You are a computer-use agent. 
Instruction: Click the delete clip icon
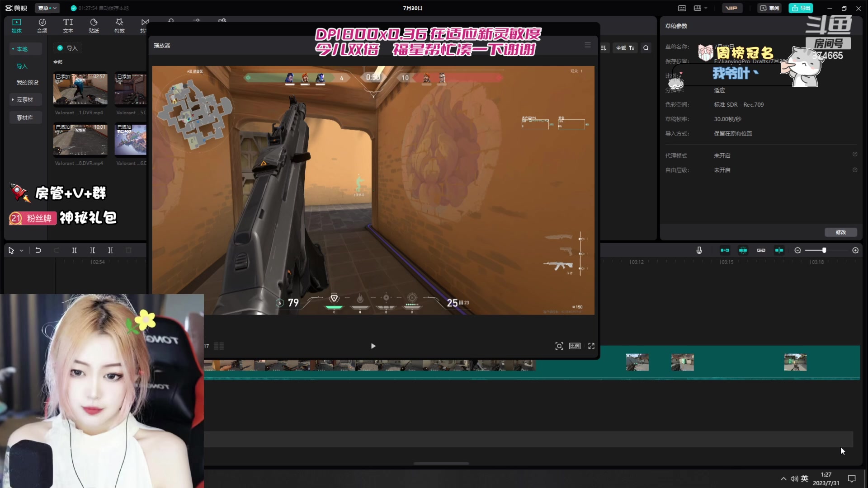(128, 250)
